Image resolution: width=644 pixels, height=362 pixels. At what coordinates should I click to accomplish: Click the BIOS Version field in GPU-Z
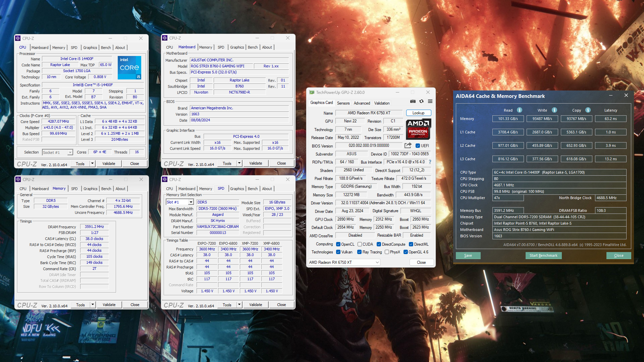coord(369,145)
